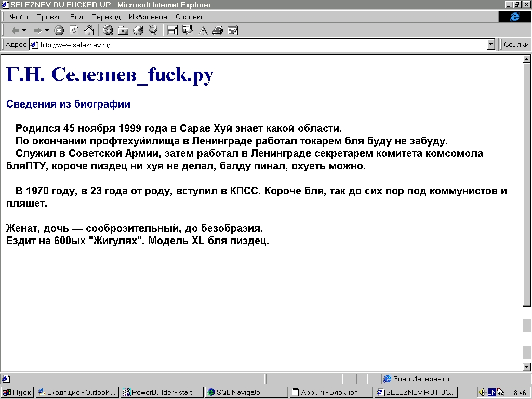
Task: Click the address field with http://www.seleznev.ru/
Action: [x=258, y=45]
